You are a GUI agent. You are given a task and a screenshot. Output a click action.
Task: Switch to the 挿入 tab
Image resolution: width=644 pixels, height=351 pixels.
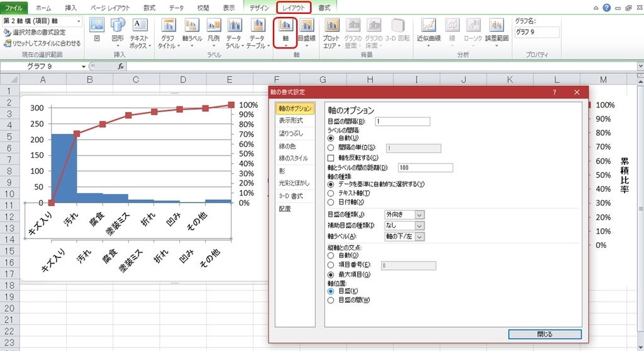[70, 8]
